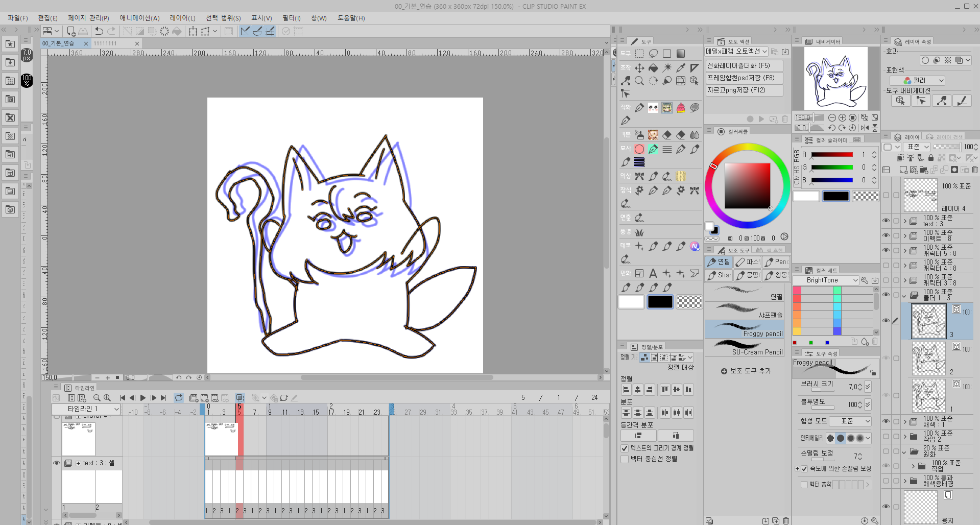Select the Zoom magnifier tool
This screenshot has height=525, width=980.
pos(639,81)
